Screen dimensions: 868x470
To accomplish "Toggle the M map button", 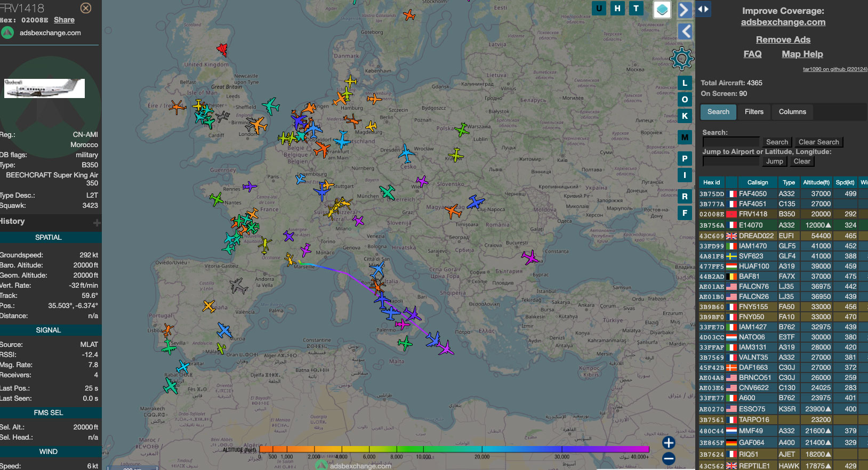I will click(685, 137).
